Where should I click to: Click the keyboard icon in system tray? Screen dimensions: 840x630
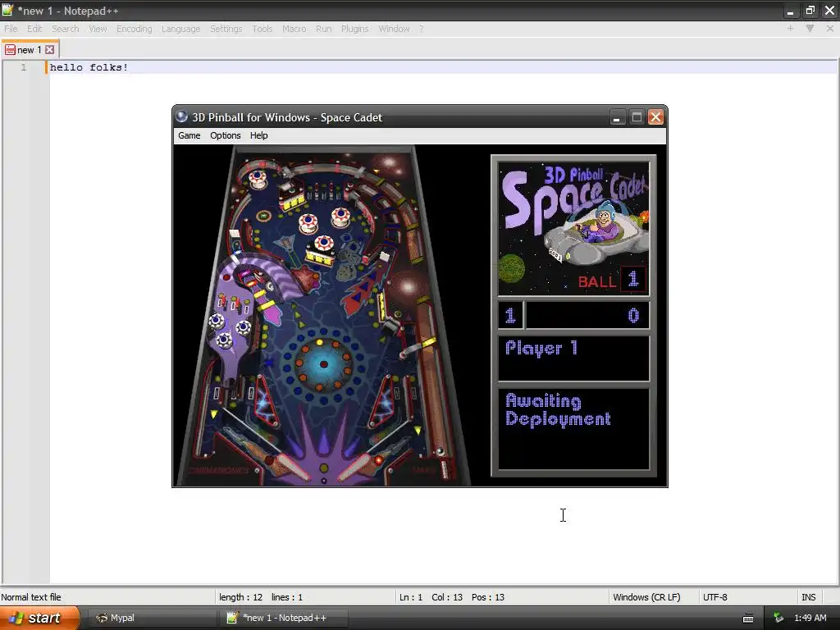coord(748,619)
